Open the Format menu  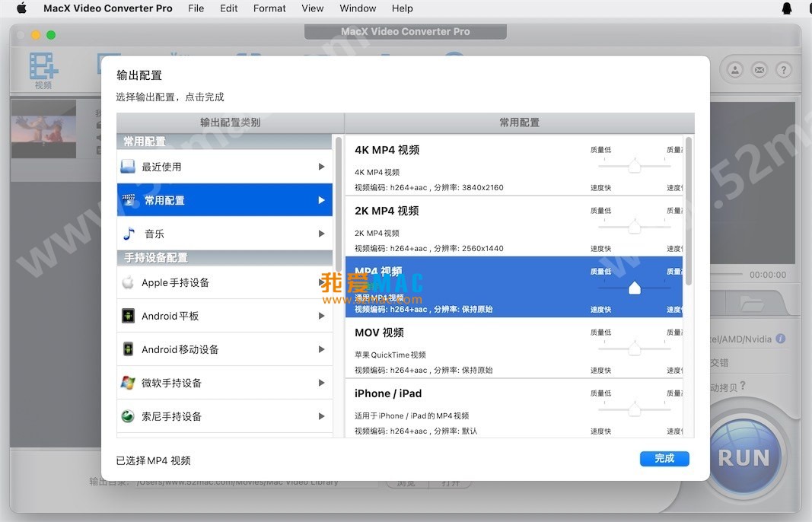click(269, 8)
